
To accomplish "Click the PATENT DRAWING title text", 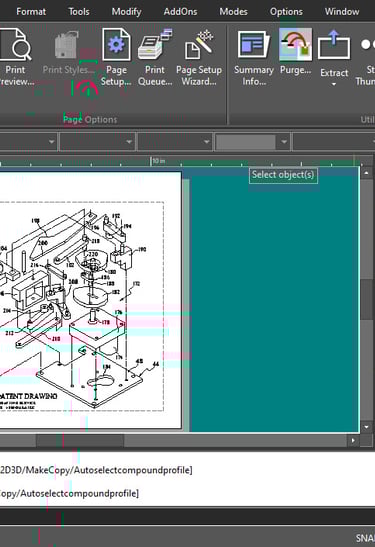I will pos(29,396).
